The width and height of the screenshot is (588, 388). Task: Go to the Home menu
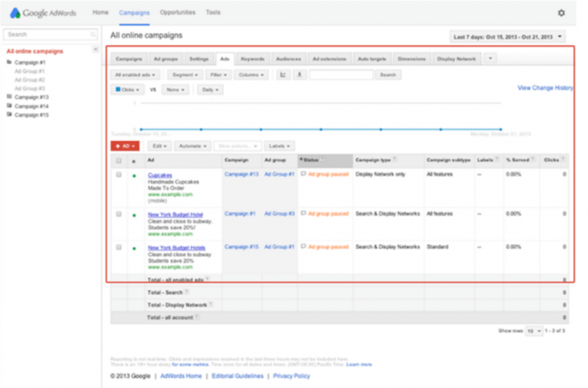point(100,12)
